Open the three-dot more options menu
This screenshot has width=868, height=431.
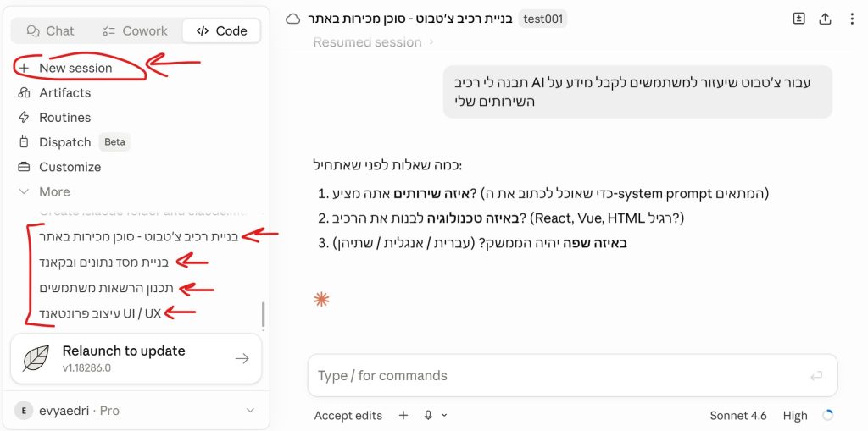pyautogui.click(x=851, y=19)
